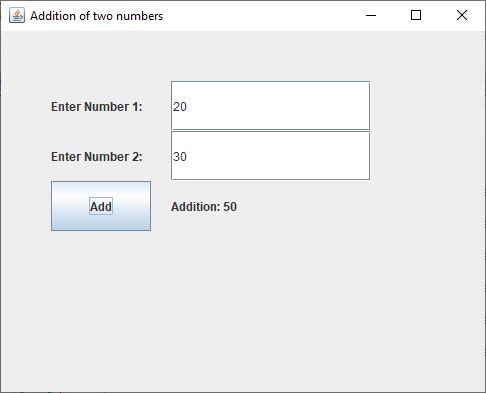Click the value 30 in the second field

pos(180,157)
